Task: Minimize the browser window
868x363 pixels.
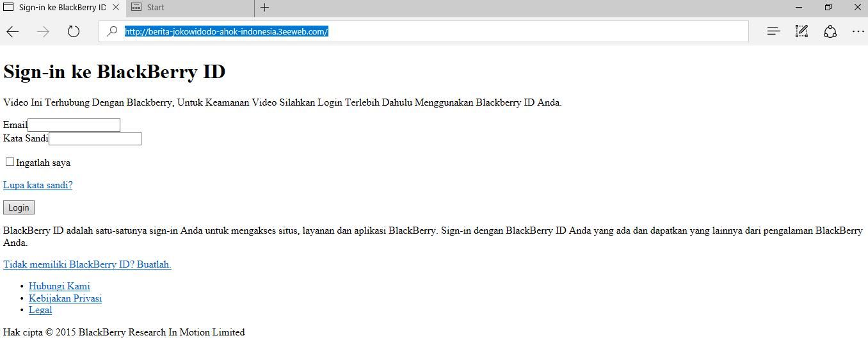Action: coord(798,8)
